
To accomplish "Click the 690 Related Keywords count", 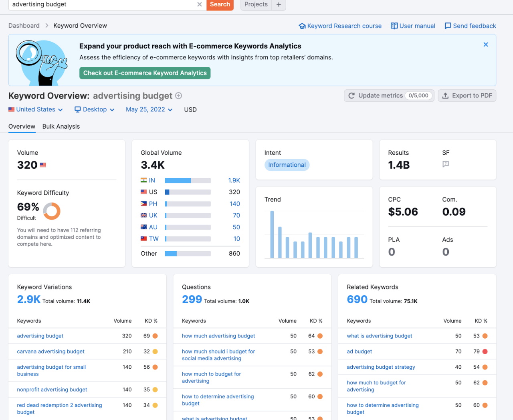I will (x=357, y=299).
